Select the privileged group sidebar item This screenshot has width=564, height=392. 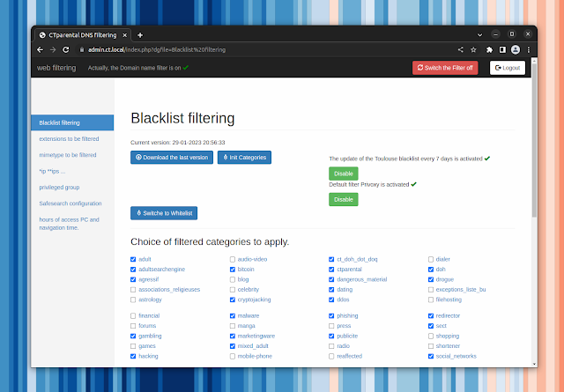pyautogui.click(x=59, y=187)
